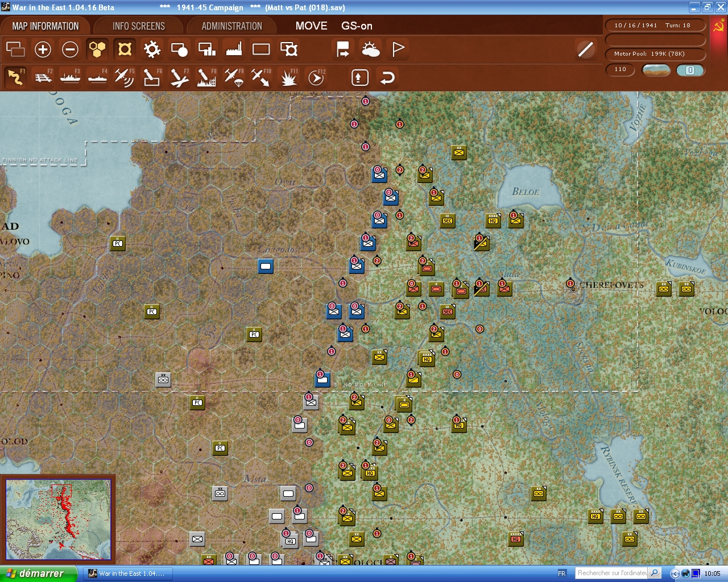Click the Rechercher sur l'ordinateur search field
This screenshot has height=582, width=728.
pyautogui.click(x=612, y=573)
